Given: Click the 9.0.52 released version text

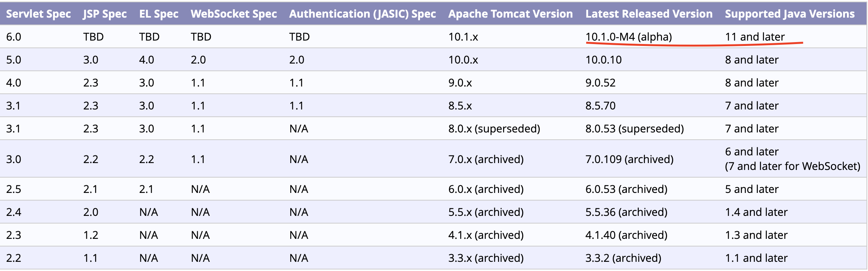Looking at the screenshot, I should (600, 83).
